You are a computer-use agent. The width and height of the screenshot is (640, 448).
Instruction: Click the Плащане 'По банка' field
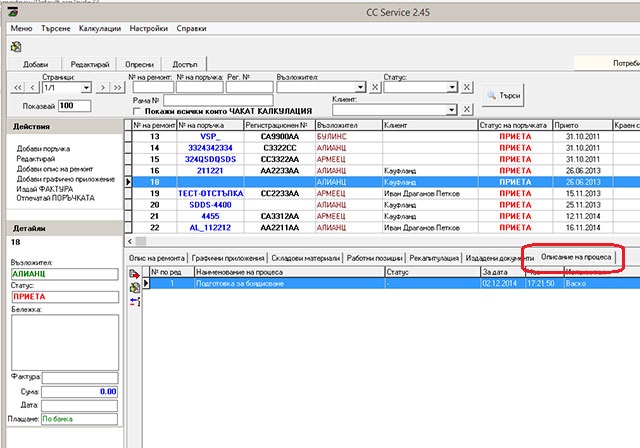click(79, 419)
